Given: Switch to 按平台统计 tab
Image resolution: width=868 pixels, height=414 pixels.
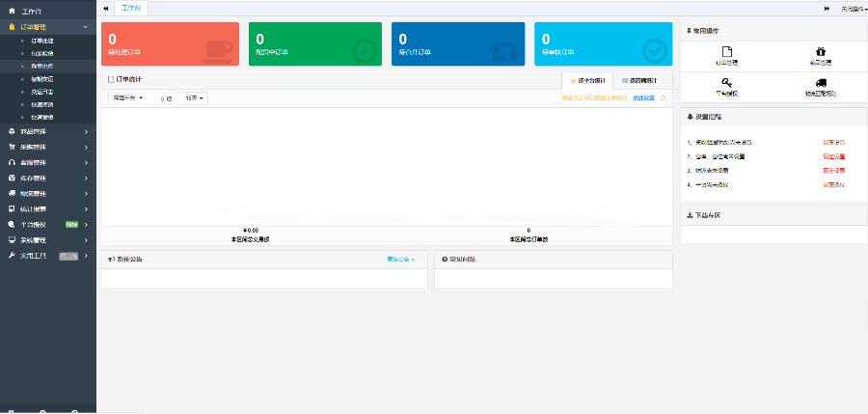Looking at the screenshot, I should (587, 81).
